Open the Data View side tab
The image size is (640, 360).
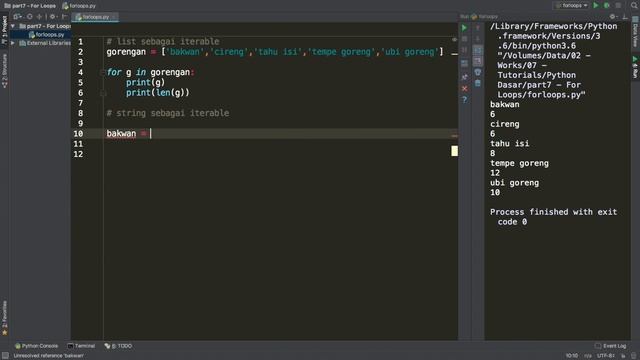pyautogui.click(x=635, y=32)
